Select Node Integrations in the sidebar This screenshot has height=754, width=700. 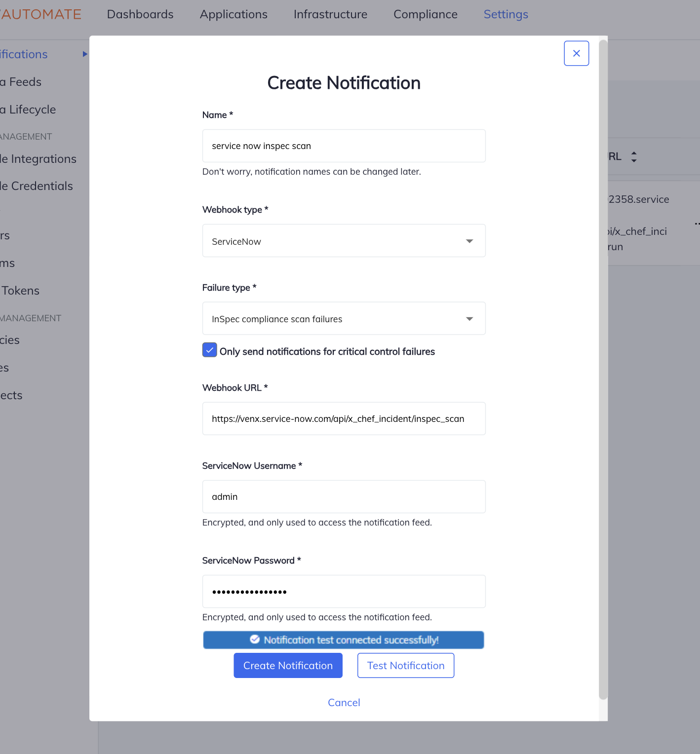point(38,159)
